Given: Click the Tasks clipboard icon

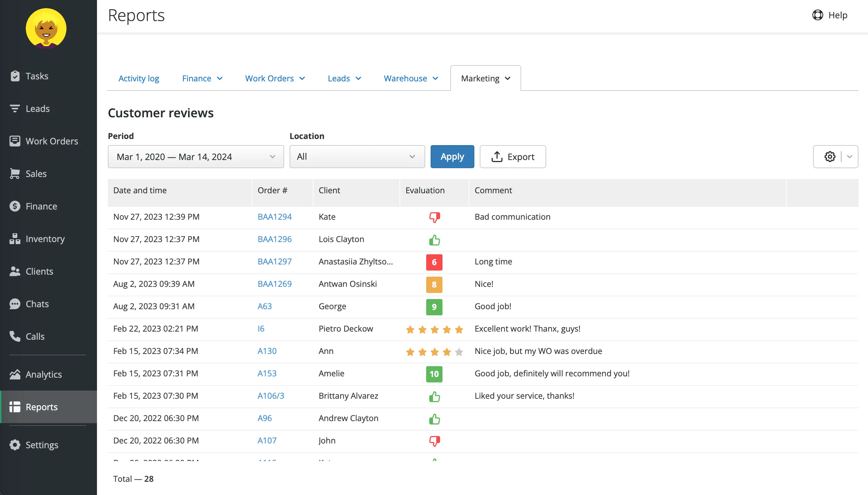Looking at the screenshot, I should 15,76.
